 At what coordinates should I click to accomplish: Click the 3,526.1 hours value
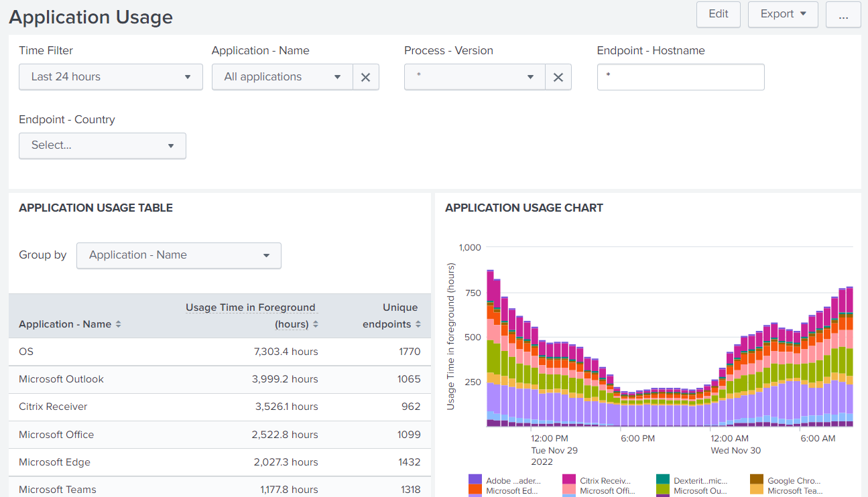click(x=287, y=407)
